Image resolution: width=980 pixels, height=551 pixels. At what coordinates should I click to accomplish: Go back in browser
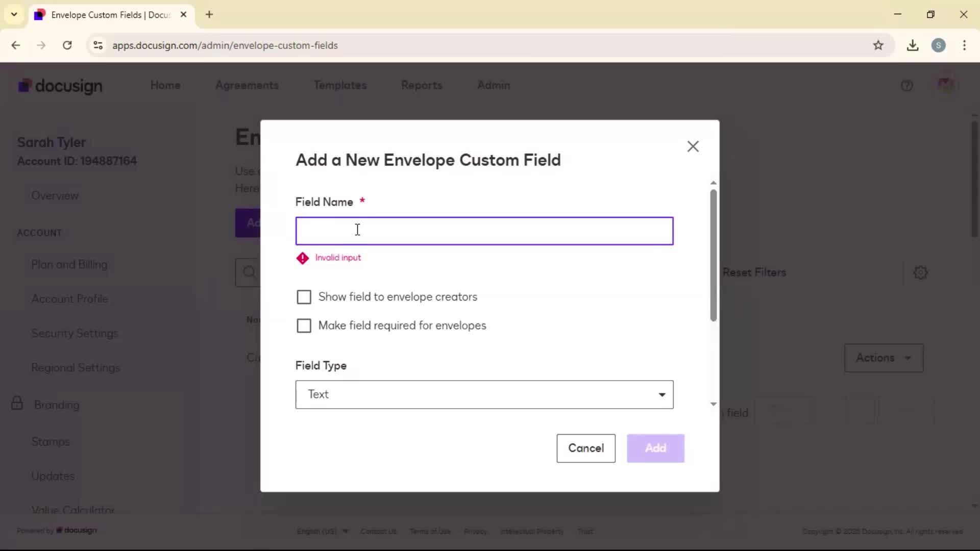click(16, 45)
